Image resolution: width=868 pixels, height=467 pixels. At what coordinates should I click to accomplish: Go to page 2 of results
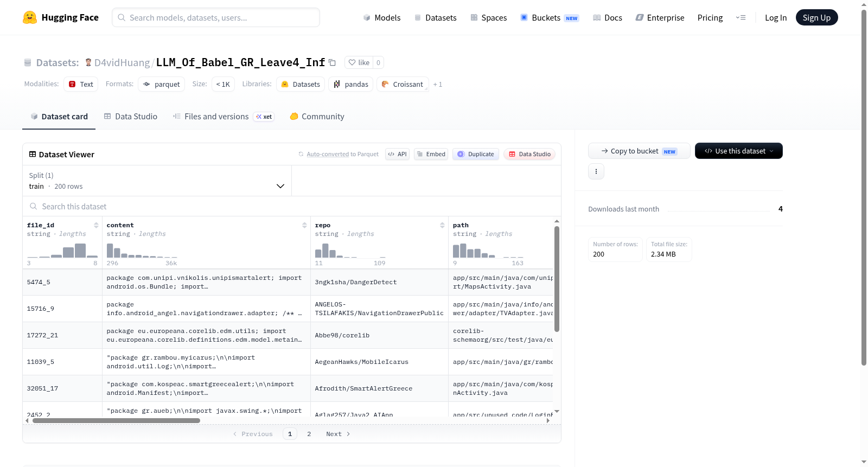pos(309,434)
